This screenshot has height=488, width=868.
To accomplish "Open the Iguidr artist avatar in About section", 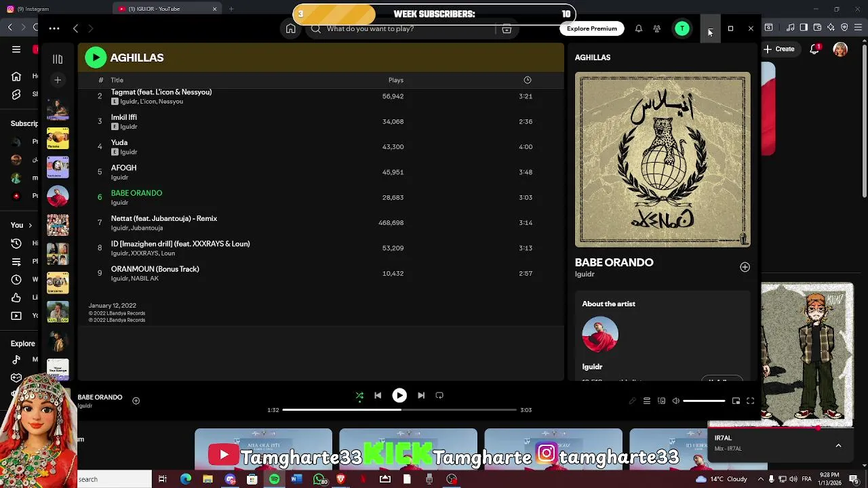I will (x=600, y=335).
